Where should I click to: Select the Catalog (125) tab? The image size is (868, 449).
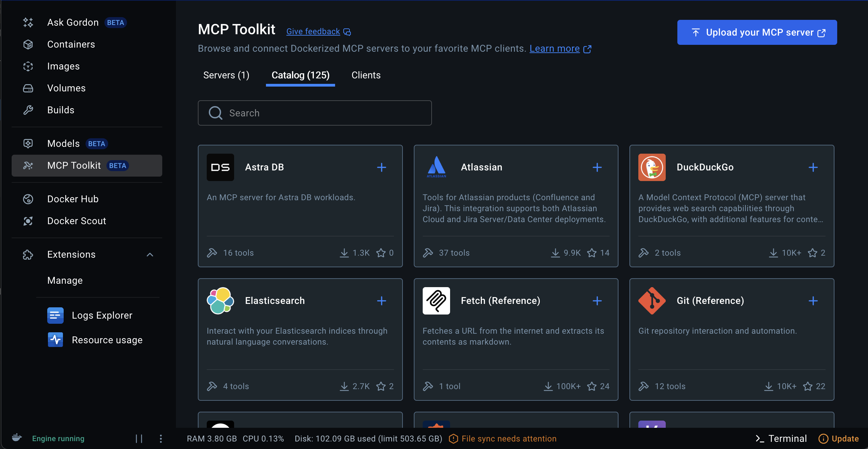point(301,75)
